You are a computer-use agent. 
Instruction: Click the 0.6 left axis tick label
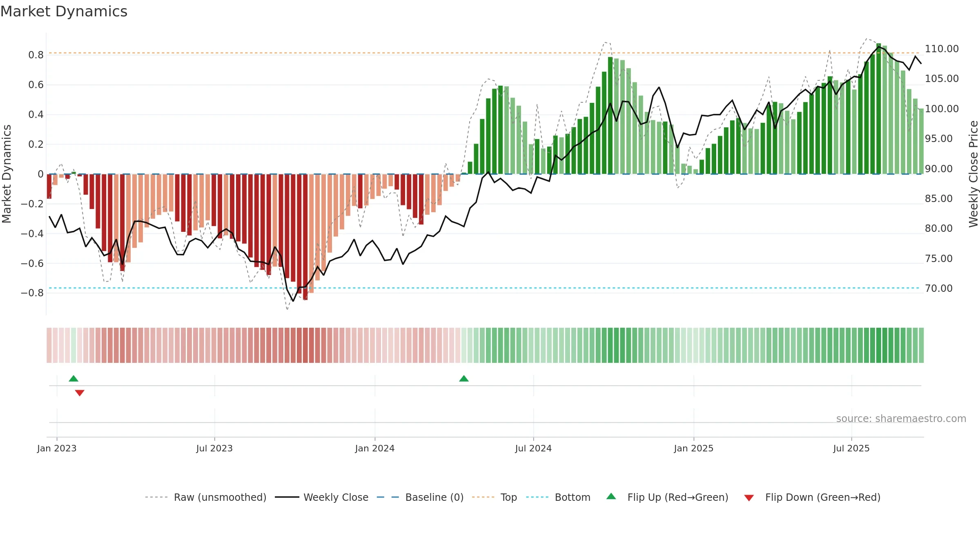36,84
